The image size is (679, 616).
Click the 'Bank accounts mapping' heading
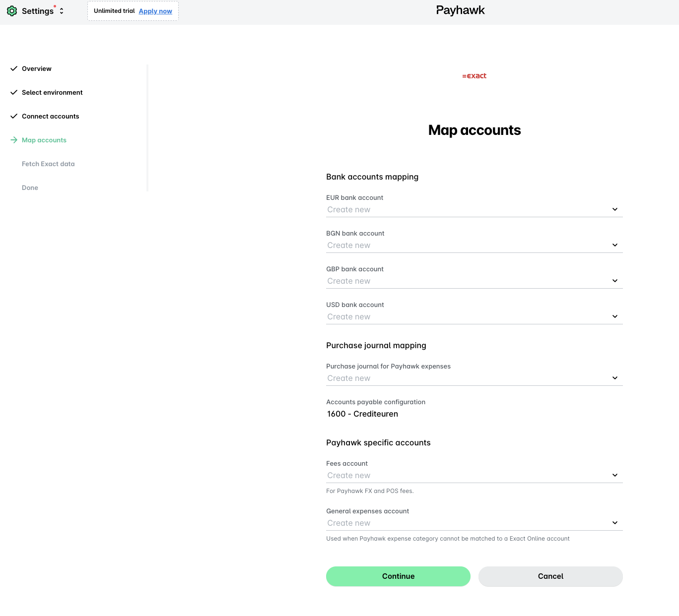point(372,177)
